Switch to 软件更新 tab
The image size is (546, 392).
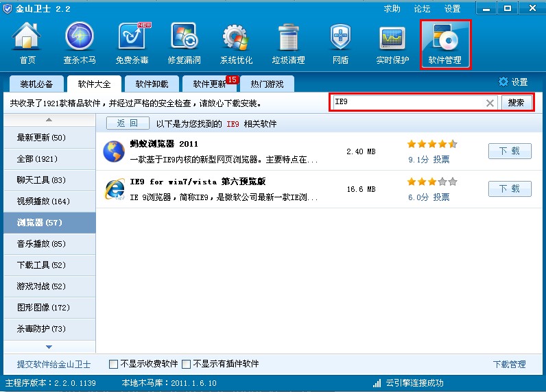[209, 84]
